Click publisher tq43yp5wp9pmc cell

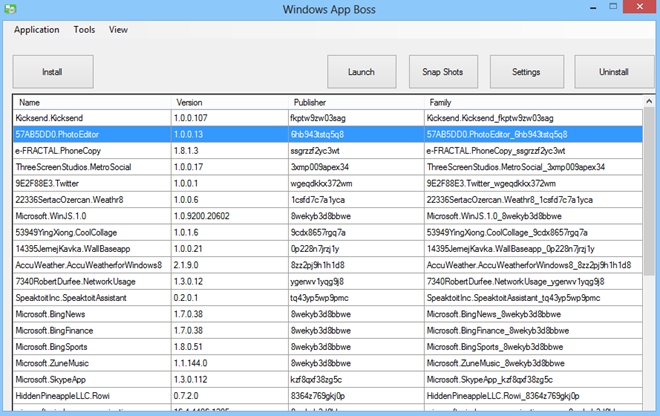click(357, 298)
